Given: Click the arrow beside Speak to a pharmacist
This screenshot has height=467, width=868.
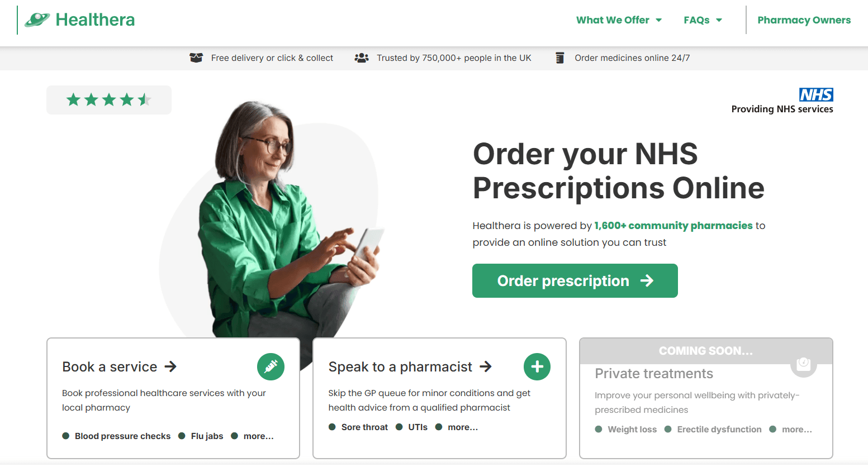Looking at the screenshot, I should click(486, 366).
